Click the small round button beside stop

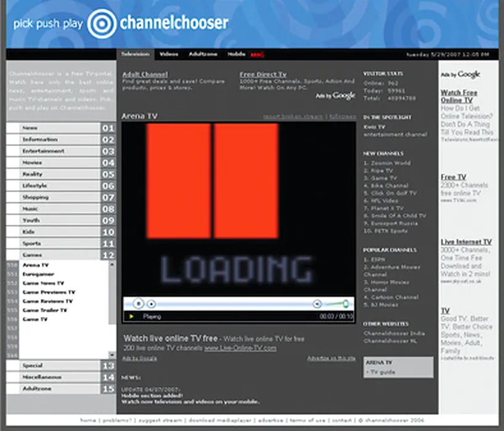point(152,304)
